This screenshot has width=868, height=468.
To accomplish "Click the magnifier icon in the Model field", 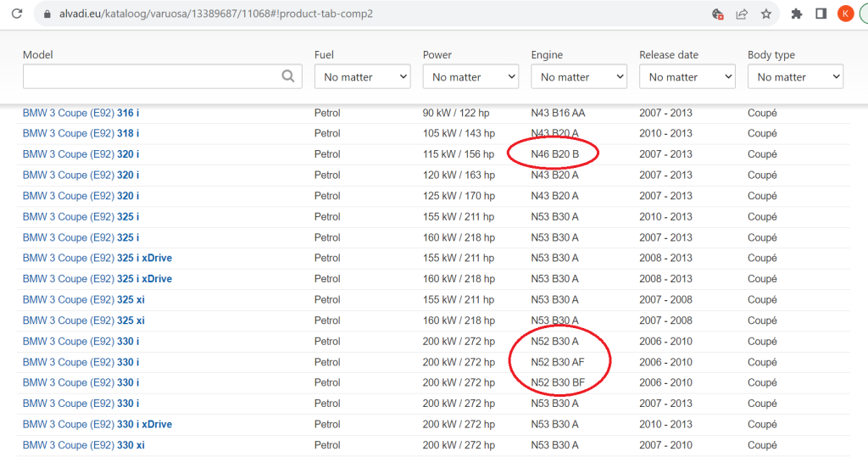I will tap(288, 76).
